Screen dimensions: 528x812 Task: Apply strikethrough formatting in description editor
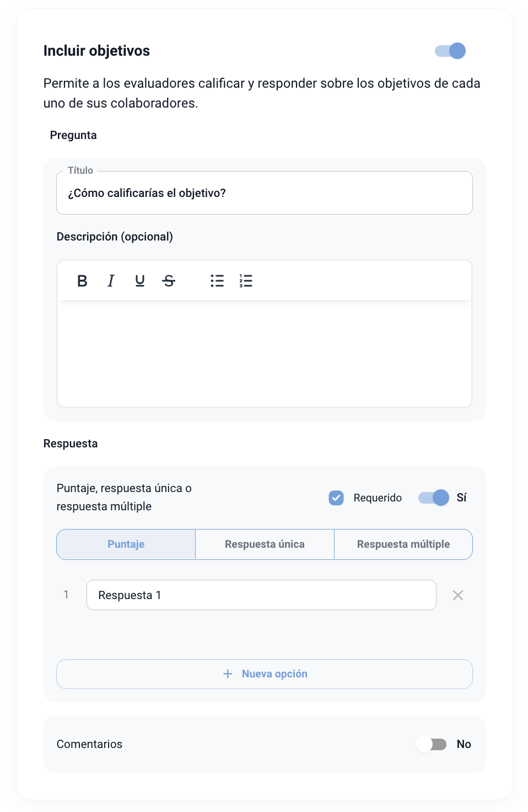169,281
